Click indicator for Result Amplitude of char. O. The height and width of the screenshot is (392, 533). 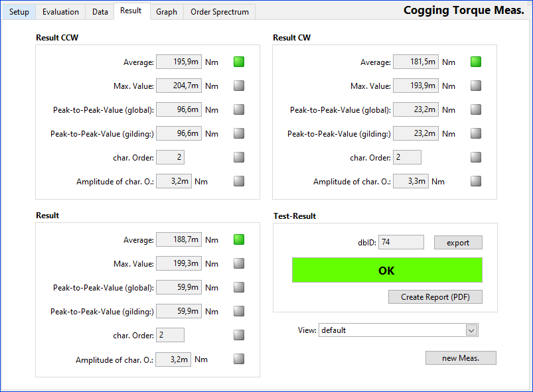click(x=239, y=359)
